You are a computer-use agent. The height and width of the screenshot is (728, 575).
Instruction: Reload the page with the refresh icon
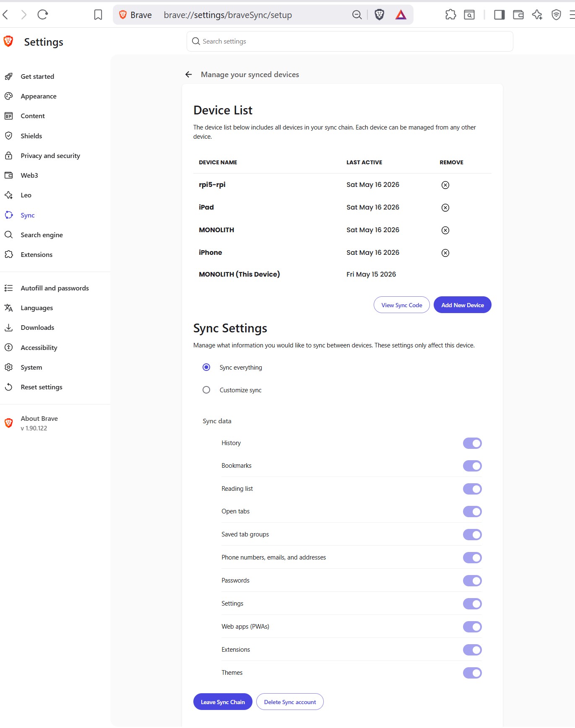coord(42,15)
